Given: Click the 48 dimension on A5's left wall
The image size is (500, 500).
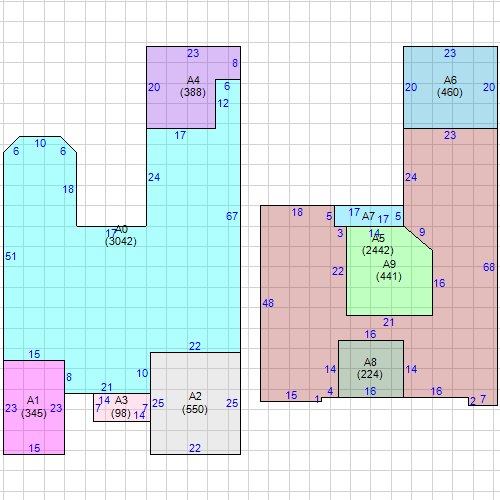Looking at the screenshot, I should click(268, 303).
